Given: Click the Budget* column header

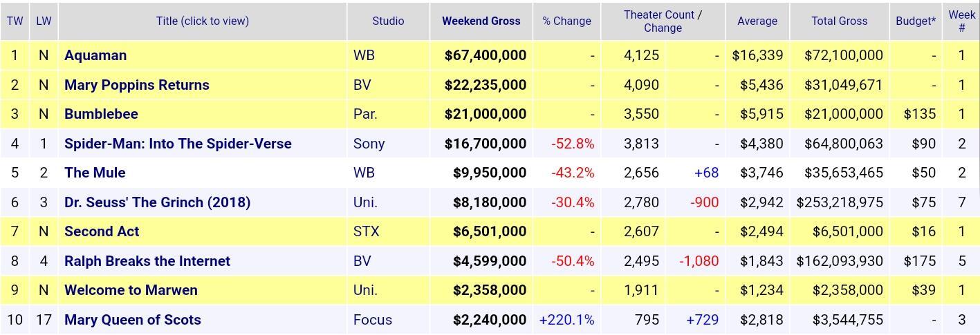Looking at the screenshot, I should [x=915, y=21].
